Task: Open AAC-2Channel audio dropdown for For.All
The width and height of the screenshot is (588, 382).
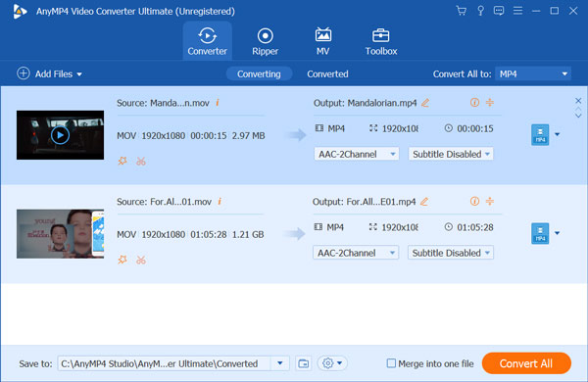Action: coord(356,253)
